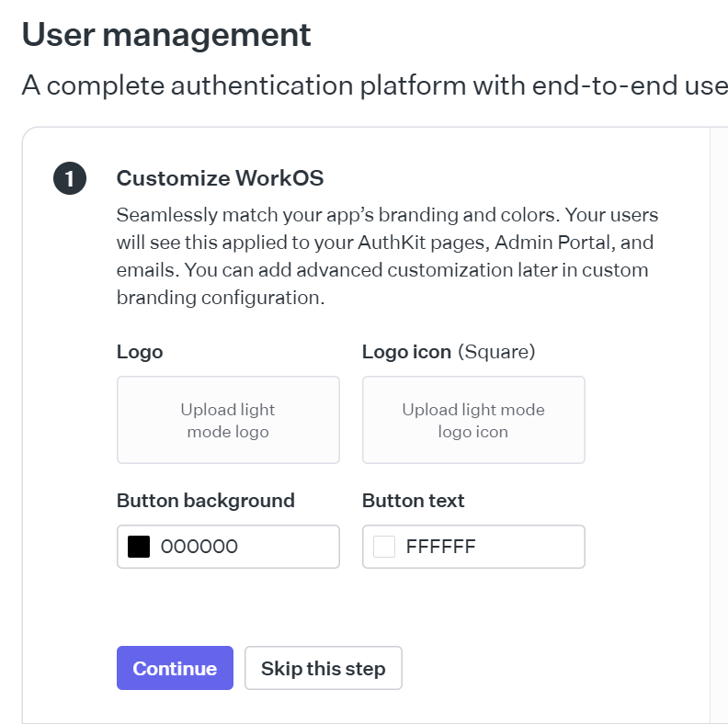This screenshot has height=724, width=728.
Task: Click the Logo icon (Square) label
Action: pyautogui.click(x=449, y=352)
